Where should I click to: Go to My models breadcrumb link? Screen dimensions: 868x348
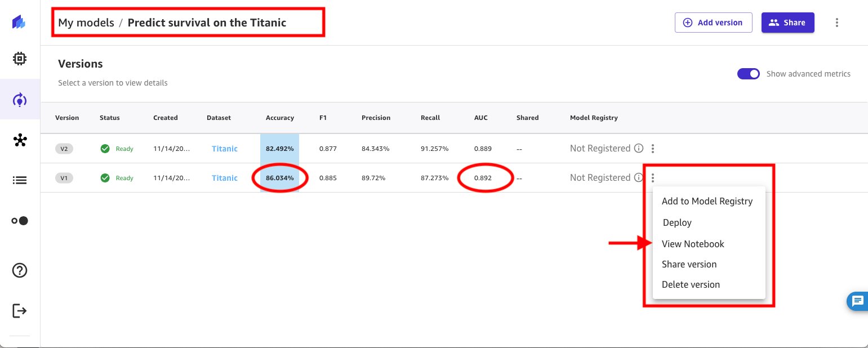pos(86,23)
